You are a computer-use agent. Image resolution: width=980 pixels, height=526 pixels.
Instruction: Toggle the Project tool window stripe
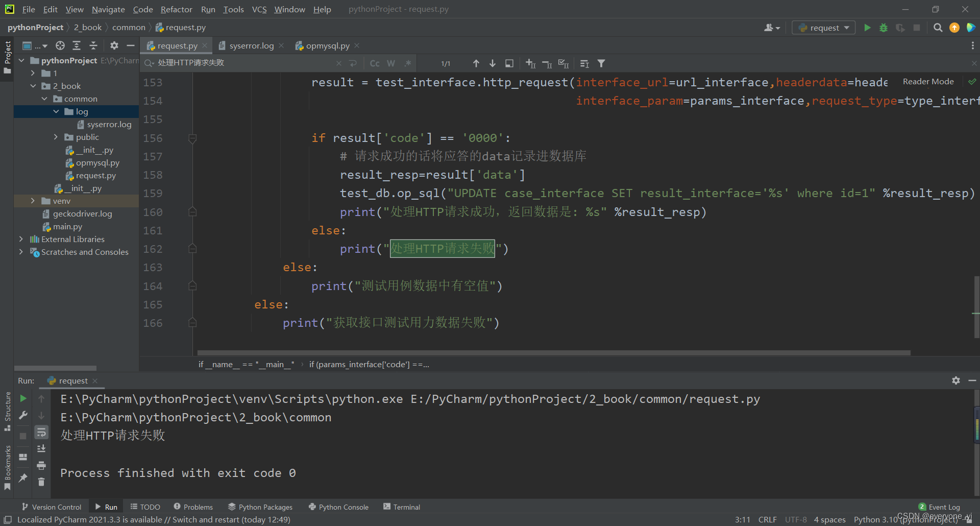(x=7, y=57)
